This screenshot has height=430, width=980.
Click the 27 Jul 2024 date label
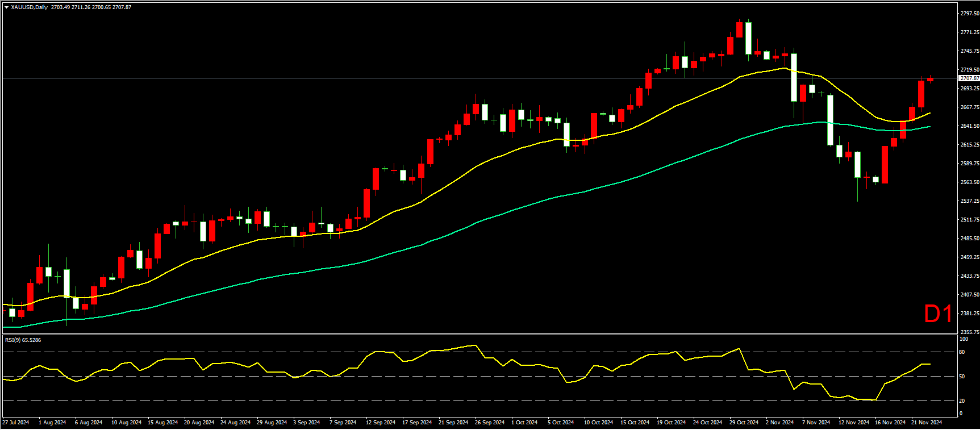click(x=16, y=422)
